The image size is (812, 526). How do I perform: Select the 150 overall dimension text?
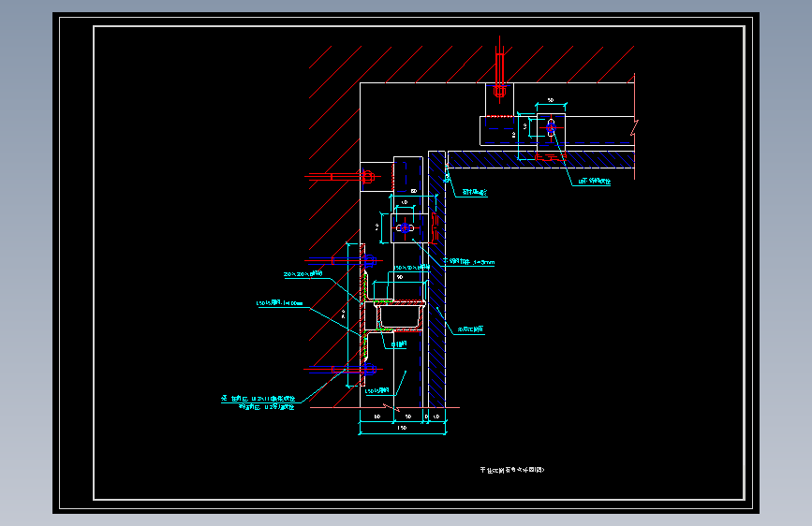(x=402, y=428)
